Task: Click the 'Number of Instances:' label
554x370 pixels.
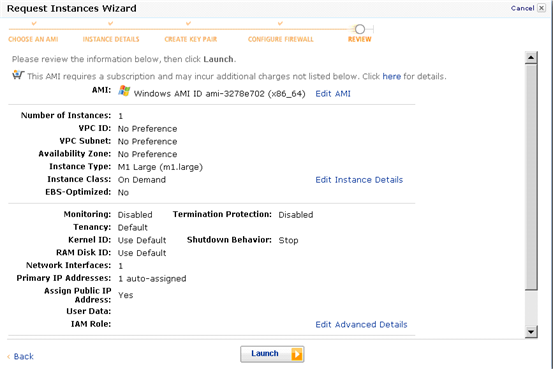Action: click(x=66, y=116)
